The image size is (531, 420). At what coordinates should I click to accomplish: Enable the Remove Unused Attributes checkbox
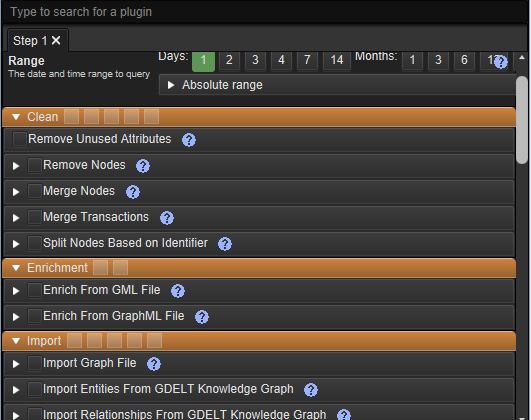(20, 139)
